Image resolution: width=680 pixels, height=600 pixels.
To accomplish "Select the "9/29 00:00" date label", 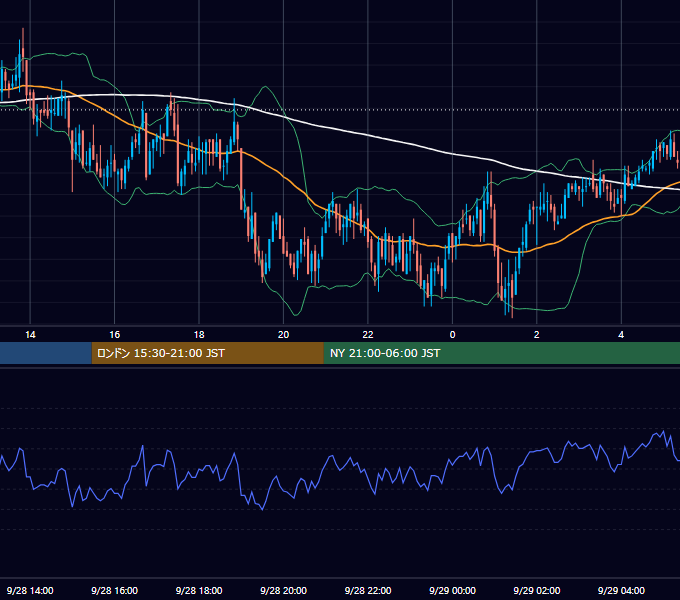I will (452, 590).
